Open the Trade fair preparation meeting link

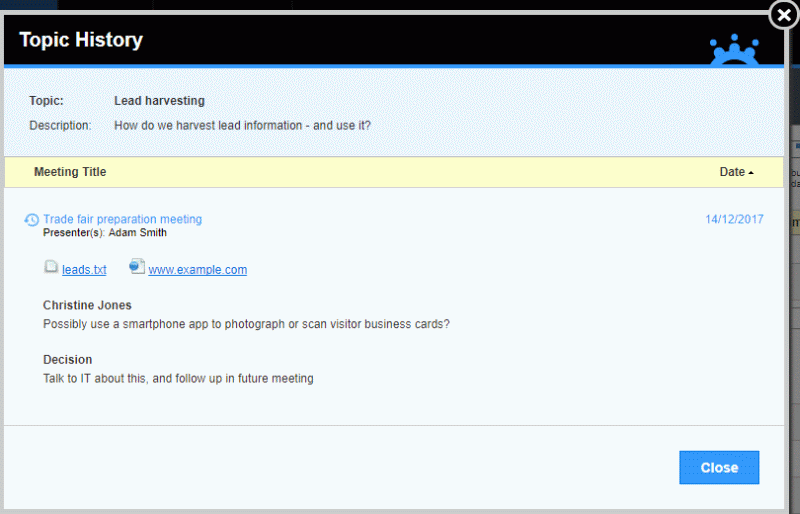coord(122,219)
